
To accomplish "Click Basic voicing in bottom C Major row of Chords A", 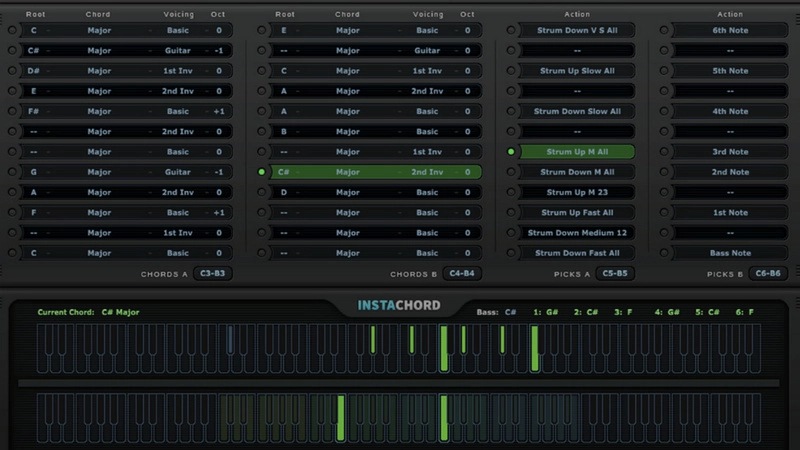I will pyautogui.click(x=178, y=253).
